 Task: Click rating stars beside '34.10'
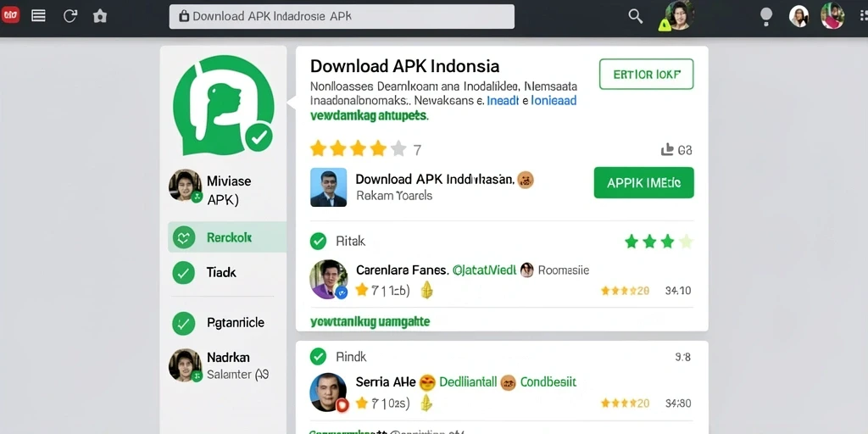(x=625, y=291)
